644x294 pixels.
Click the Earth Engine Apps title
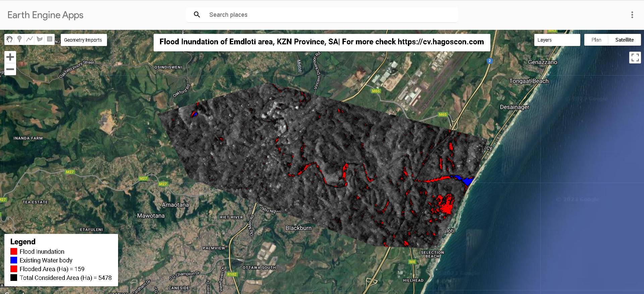(45, 15)
